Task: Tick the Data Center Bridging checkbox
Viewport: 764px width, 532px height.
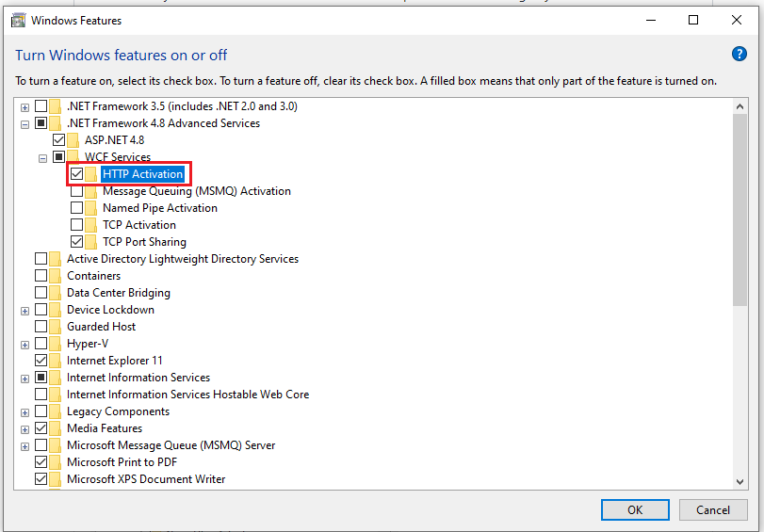Action: click(41, 293)
